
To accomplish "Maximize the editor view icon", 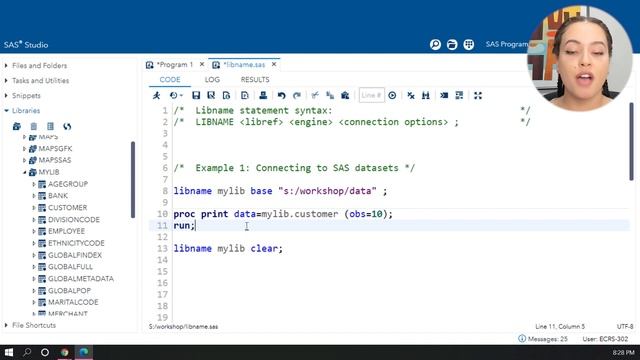I will click(x=478, y=96).
